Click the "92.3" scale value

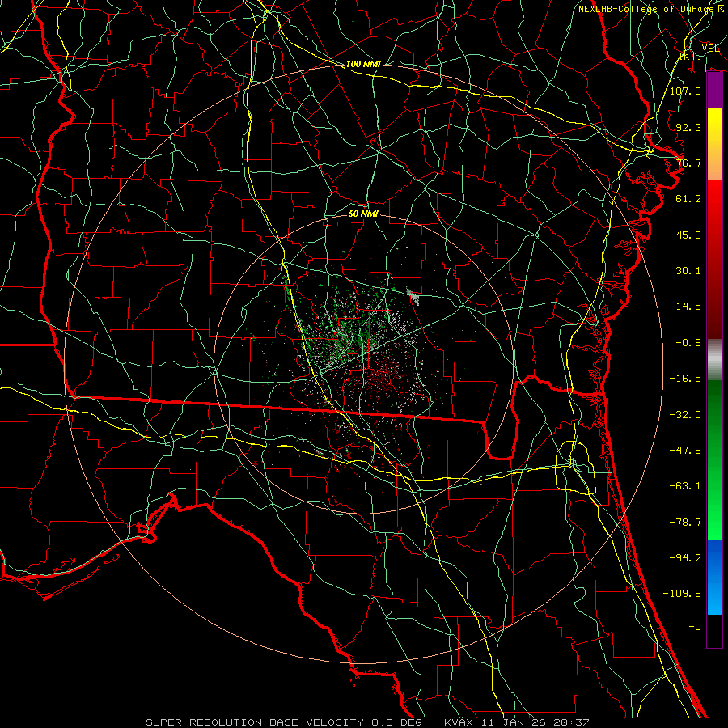click(688, 127)
